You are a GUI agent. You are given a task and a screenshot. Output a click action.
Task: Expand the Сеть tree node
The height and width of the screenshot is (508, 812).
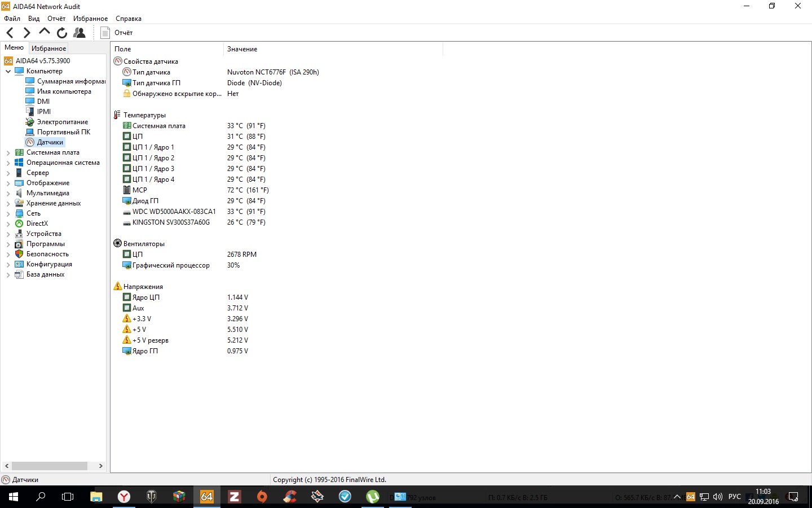[x=8, y=213]
